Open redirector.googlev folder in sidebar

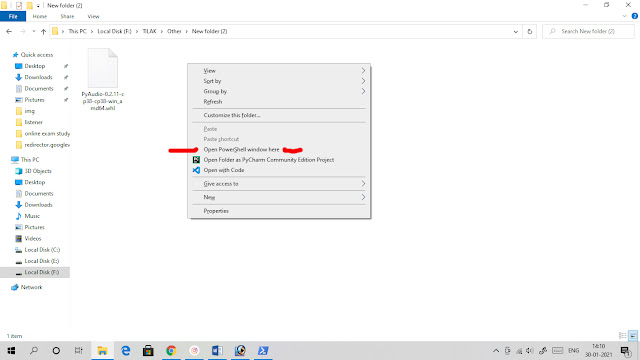[x=47, y=145]
